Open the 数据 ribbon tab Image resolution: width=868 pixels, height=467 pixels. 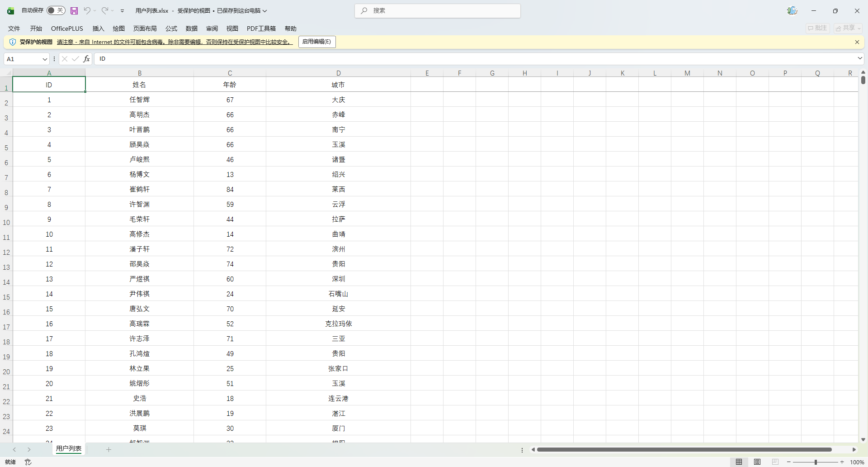pos(191,29)
